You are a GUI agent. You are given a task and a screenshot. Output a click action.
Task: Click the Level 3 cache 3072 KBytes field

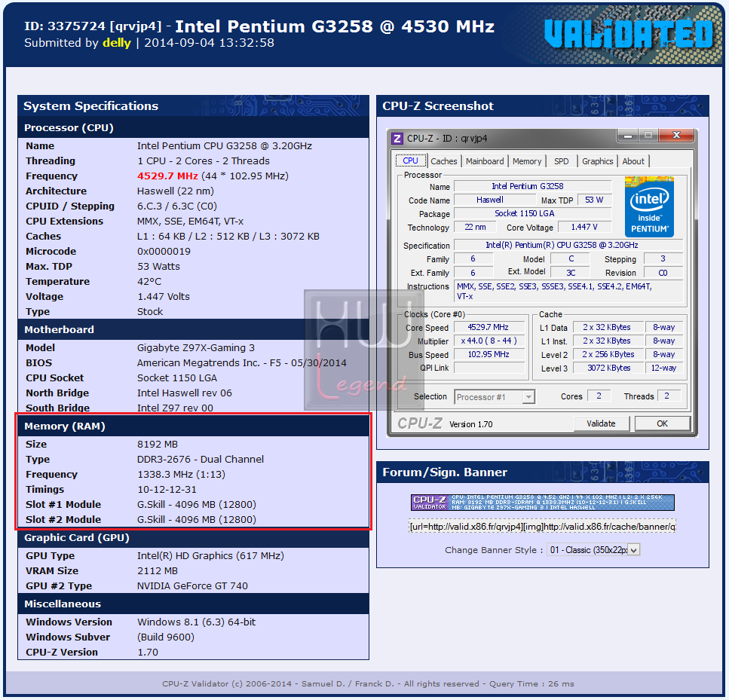pos(608,368)
